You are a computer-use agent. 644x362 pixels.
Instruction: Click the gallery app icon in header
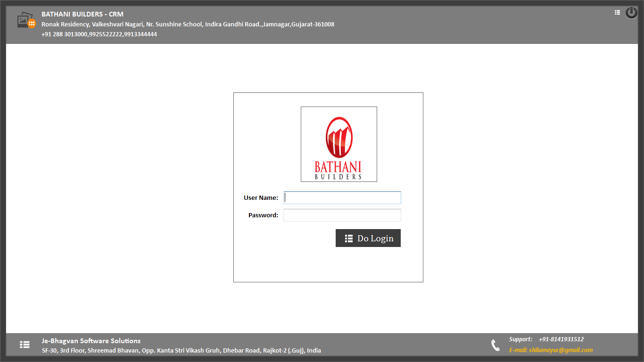(x=26, y=20)
